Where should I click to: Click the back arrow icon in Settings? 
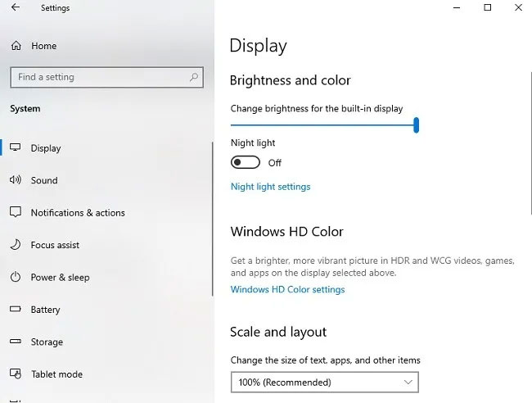tap(16, 7)
